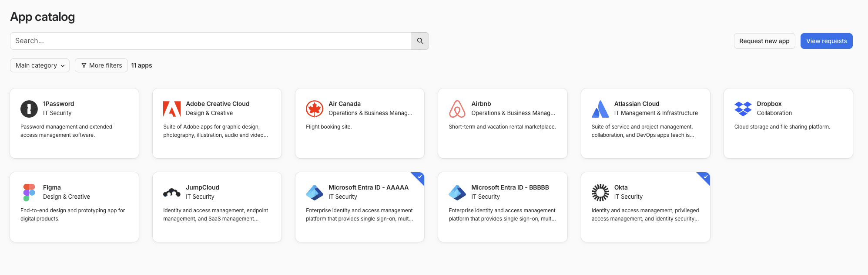
Task: Open the Figma app title
Action: tap(52, 187)
